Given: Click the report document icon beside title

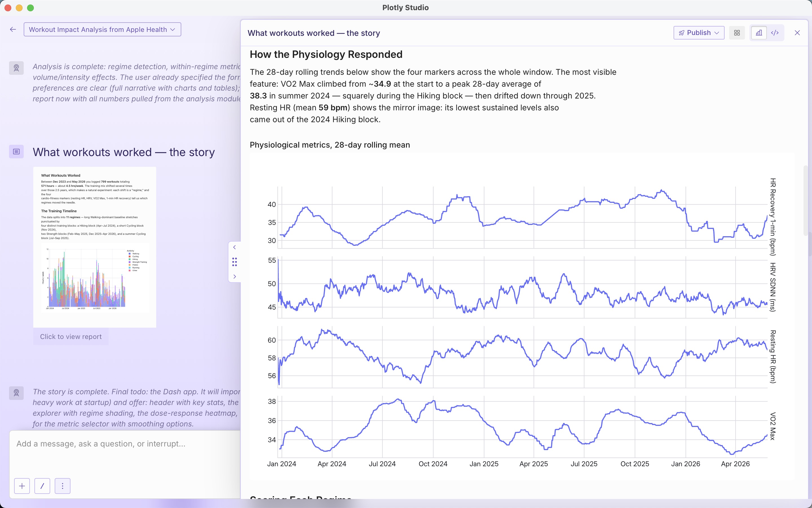Looking at the screenshot, I should pyautogui.click(x=16, y=152).
